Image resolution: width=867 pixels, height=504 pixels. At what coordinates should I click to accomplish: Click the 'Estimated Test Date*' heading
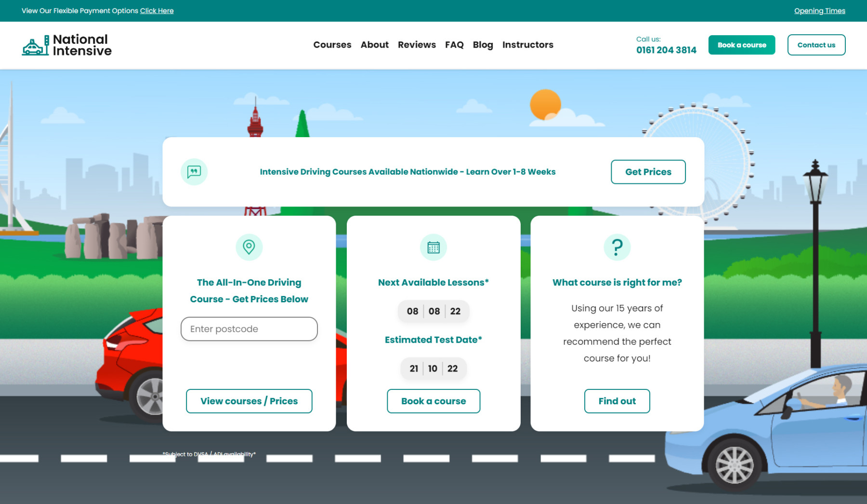pyautogui.click(x=433, y=340)
